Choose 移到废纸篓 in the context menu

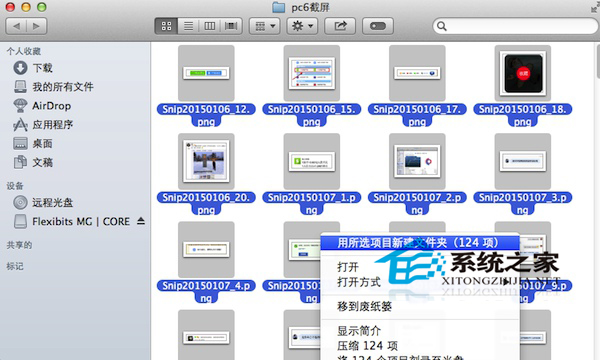420,306
